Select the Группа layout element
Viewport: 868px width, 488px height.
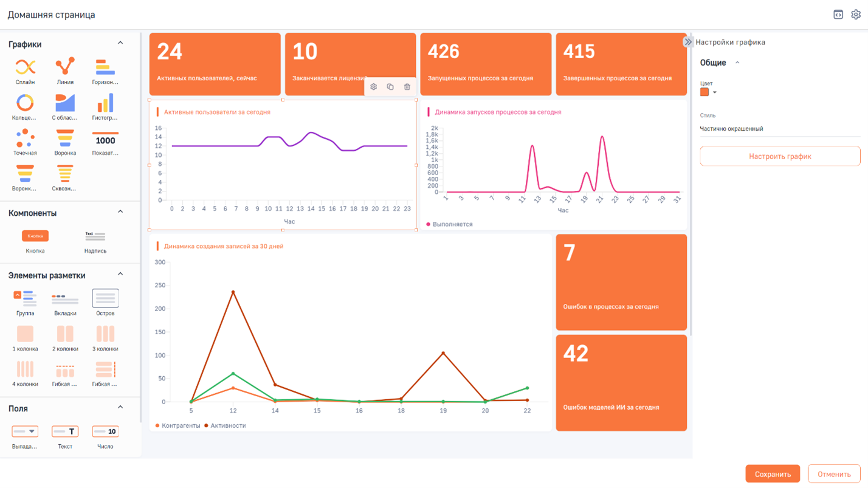tap(25, 303)
